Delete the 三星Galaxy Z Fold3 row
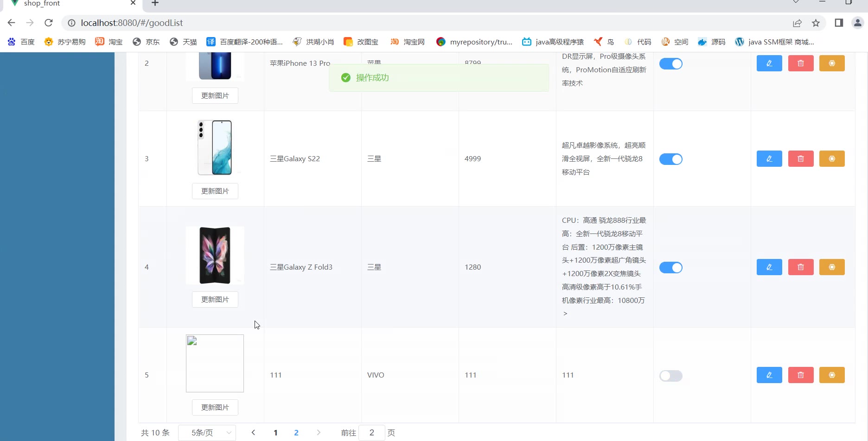Image resolution: width=868 pixels, height=441 pixels. click(x=801, y=267)
